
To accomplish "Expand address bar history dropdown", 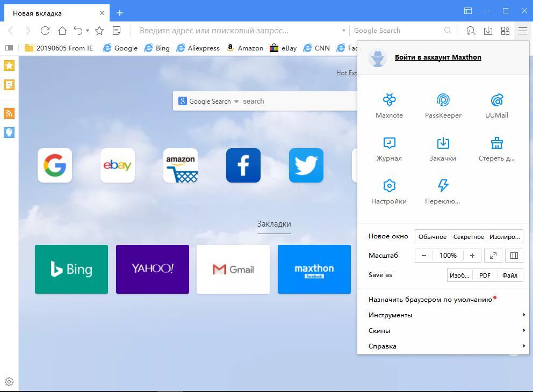I will pyautogui.click(x=344, y=31).
